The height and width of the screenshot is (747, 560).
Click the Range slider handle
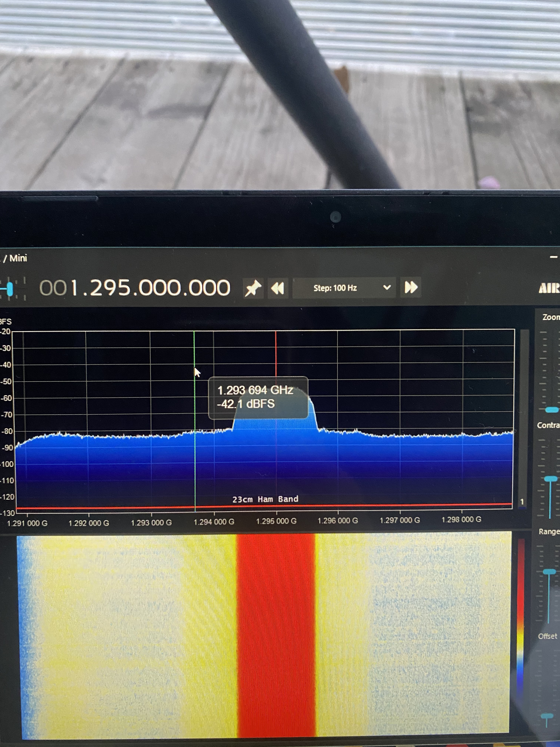[549, 572]
